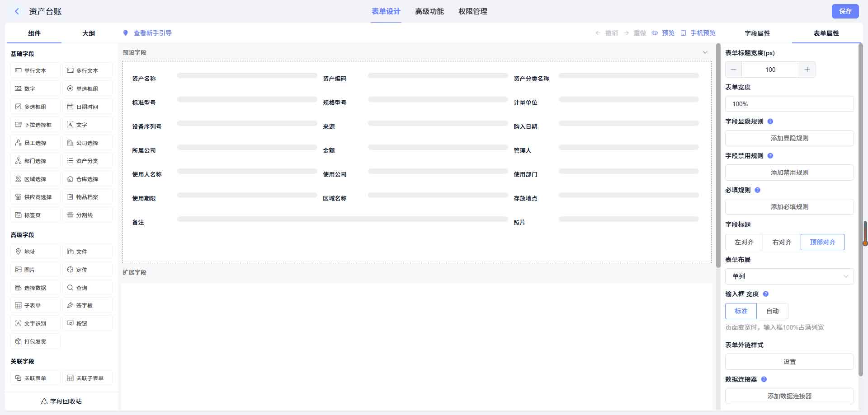
Task: Select the 多行文本 component
Action: 88,70
